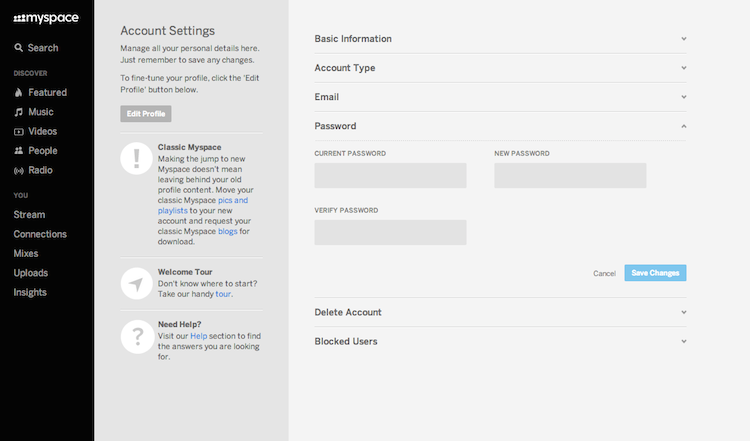This screenshot has width=750, height=441.
Task: Follow the 'tour' link
Action: click(223, 294)
